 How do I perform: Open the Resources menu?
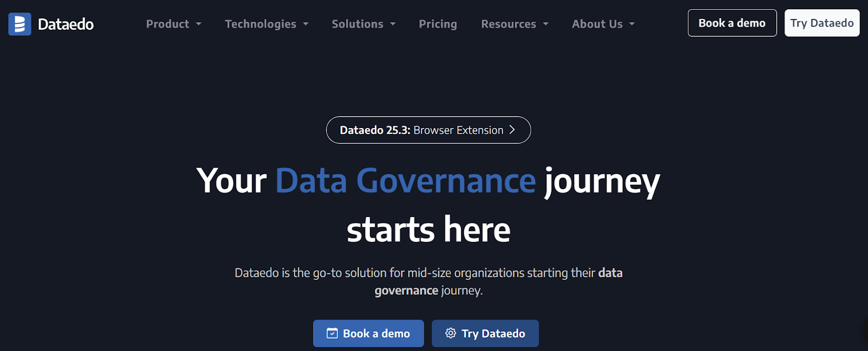(x=515, y=24)
